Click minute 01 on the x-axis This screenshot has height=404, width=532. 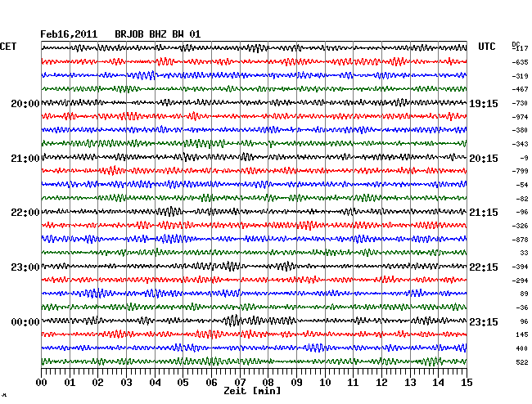tap(70, 383)
